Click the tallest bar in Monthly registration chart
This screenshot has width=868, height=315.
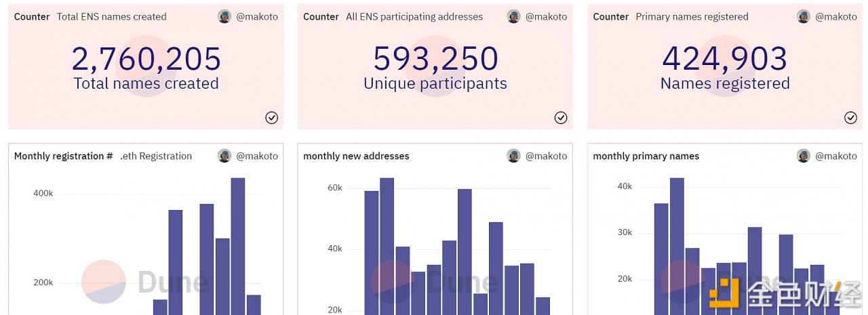point(238,244)
